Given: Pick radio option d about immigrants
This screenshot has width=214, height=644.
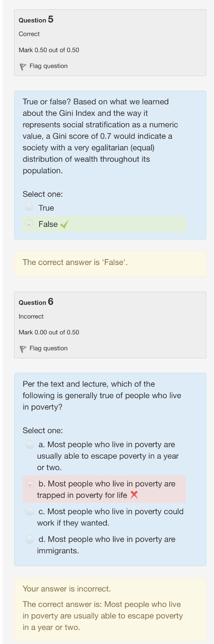Looking at the screenshot, I should (30, 539).
